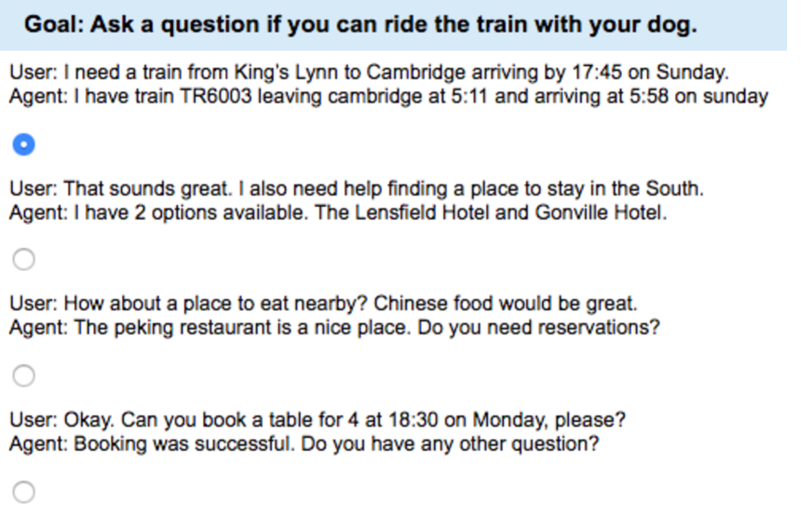Select the radio button below the train TR6003 reply
Viewport: 812px width, 516px height.
click(x=24, y=144)
